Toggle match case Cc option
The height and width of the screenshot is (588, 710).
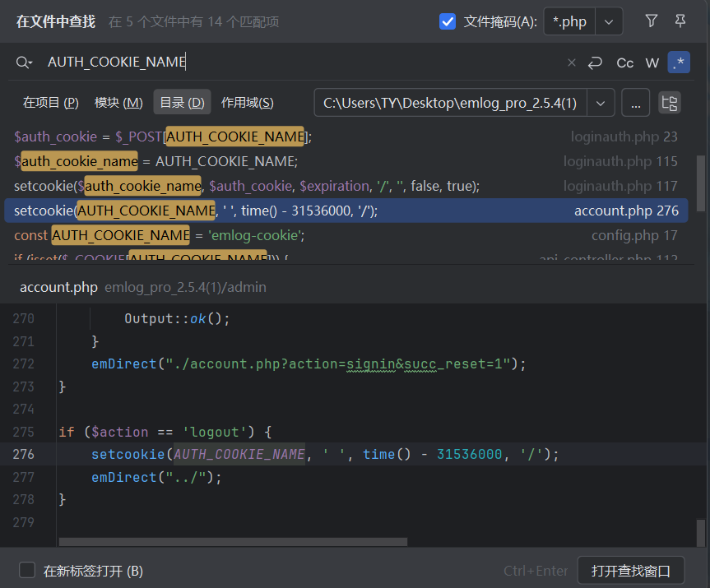[625, 63]
